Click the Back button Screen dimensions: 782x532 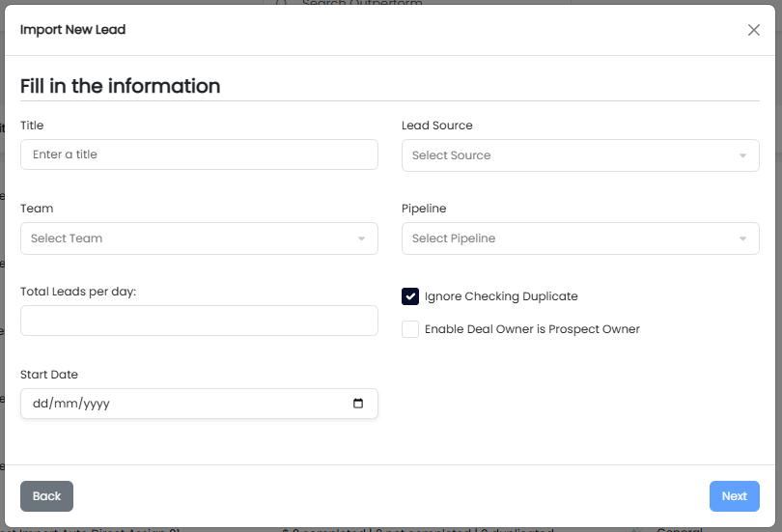(46, 496)
